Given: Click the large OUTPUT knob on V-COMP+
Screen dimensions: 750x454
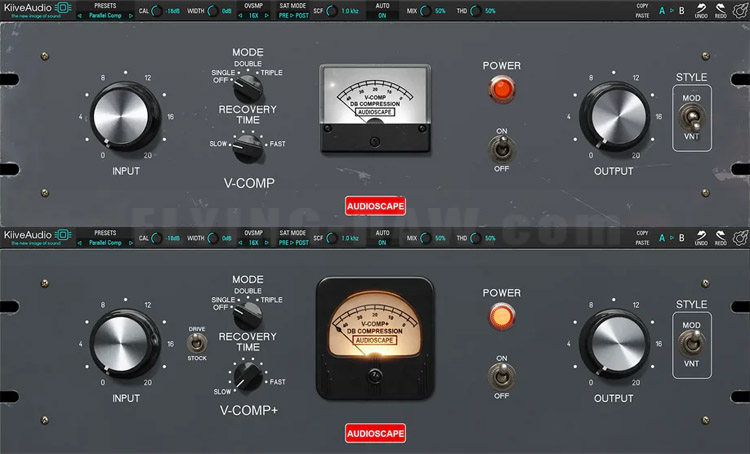Looking at the screenshot, I should [x=615, y=343].
